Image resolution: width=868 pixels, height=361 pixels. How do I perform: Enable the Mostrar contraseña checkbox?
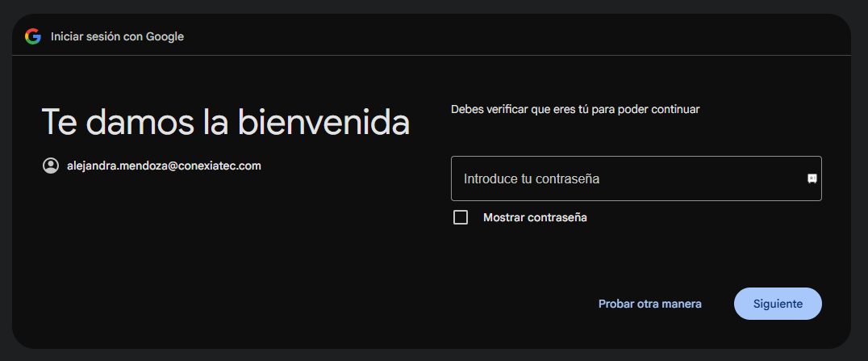click(x=461, y=217)
